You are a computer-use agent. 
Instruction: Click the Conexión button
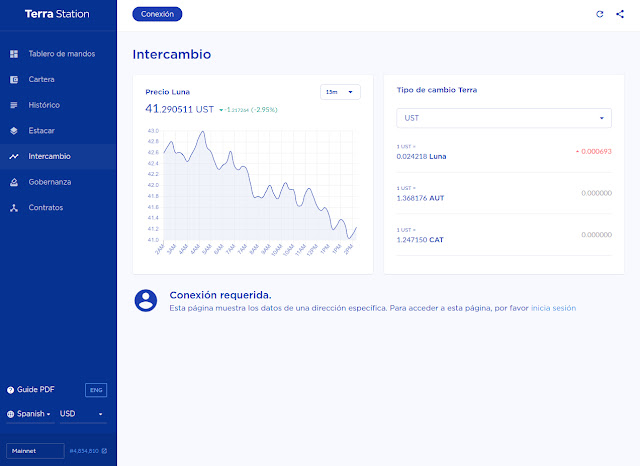[x=157, y=14]
